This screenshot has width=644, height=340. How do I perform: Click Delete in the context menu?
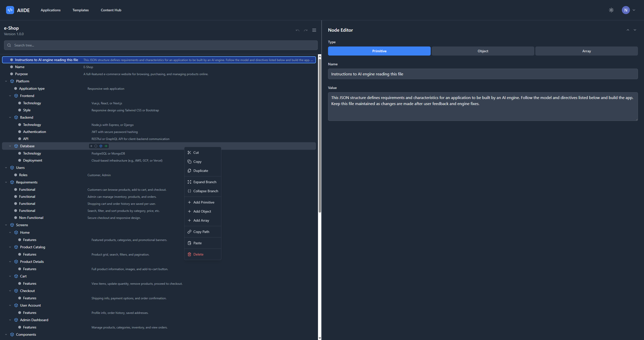click(x=198, y=254)
